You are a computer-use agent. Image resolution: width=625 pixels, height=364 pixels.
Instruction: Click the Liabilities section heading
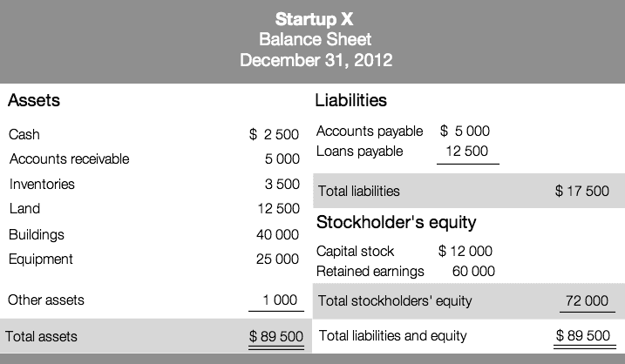350,100
